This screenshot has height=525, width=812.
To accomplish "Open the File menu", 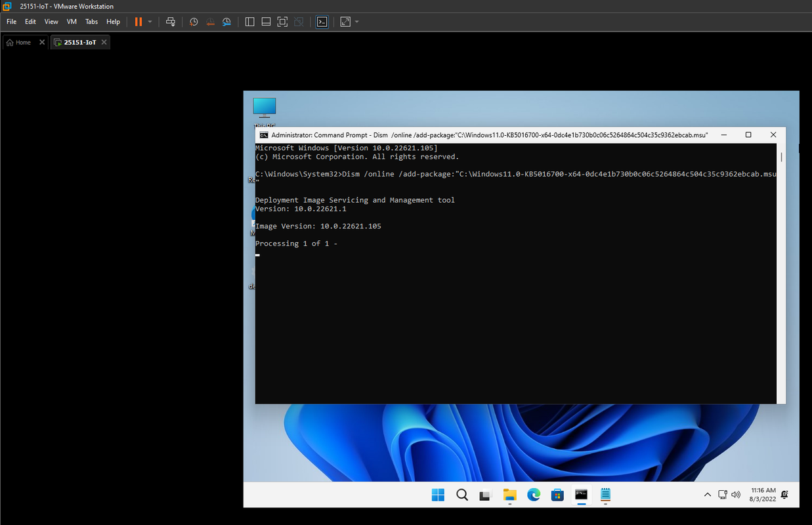I will click(x=11, y=22).
